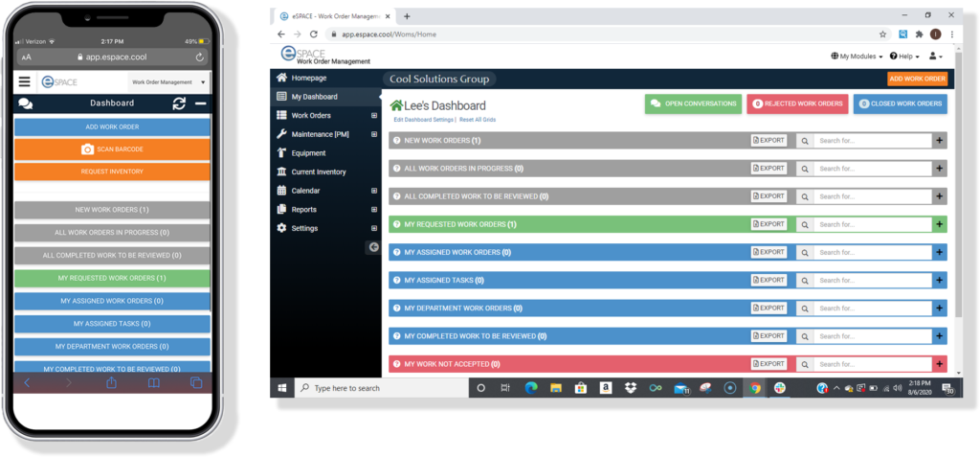Expand the Maintenance [PM] sidebar menu

click(x=374, y=134)
